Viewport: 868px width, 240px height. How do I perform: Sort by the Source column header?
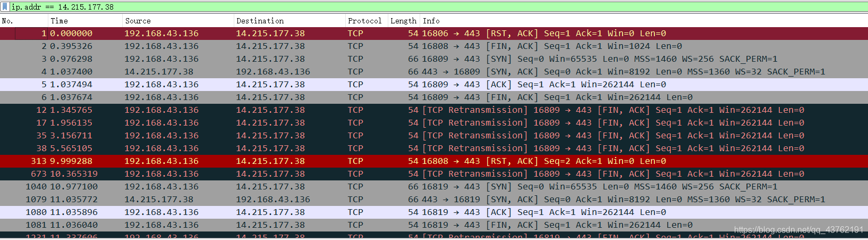(178, 21)
